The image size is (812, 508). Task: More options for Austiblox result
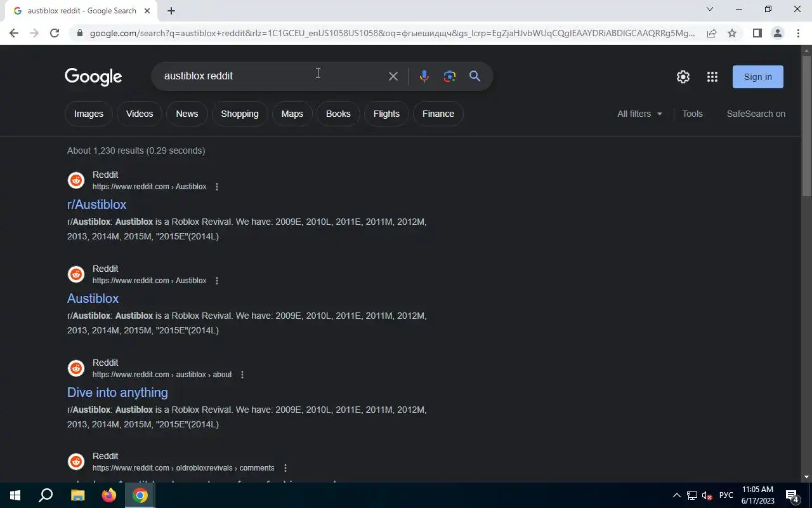click(217, 281)
